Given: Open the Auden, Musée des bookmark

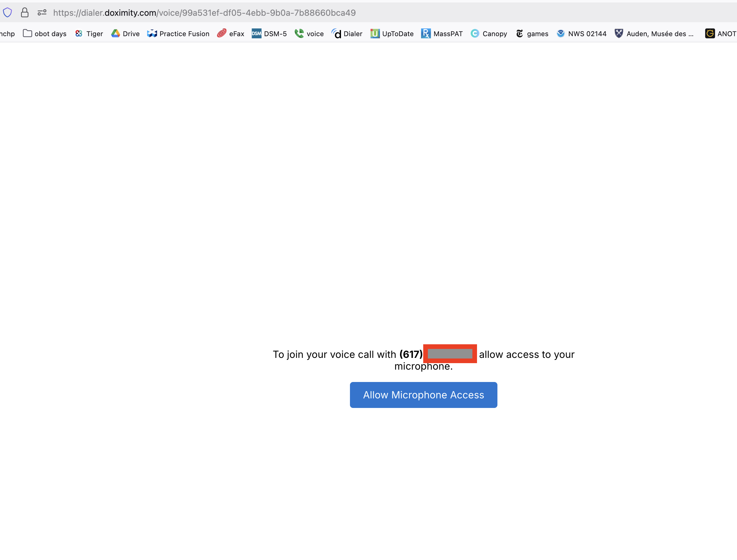Looking at the screenshot, I should point(654,33).
